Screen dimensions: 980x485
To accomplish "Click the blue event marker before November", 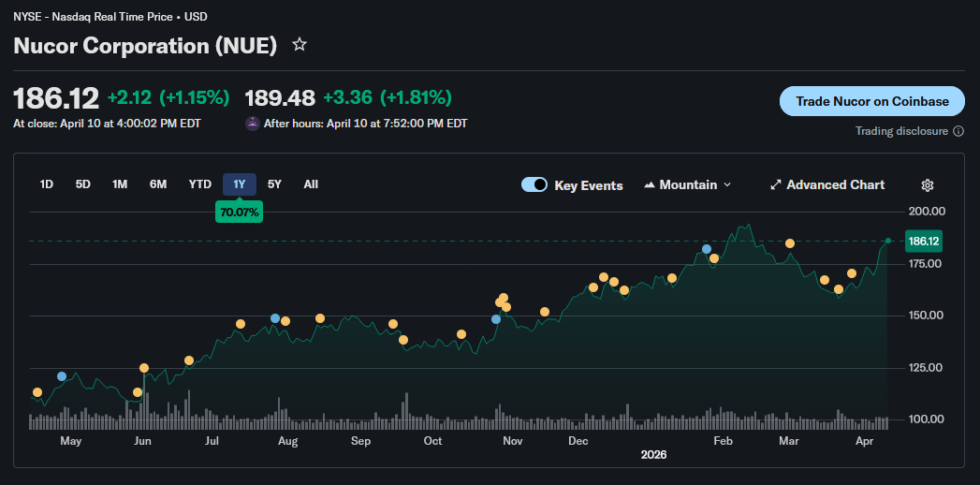I will click(x=496, y=319).
